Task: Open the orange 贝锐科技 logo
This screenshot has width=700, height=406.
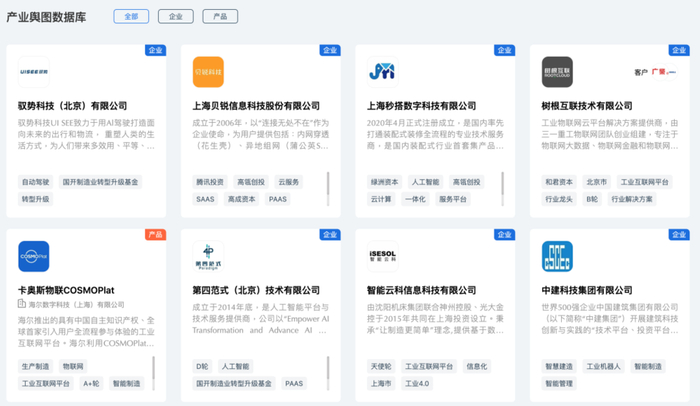Action: click(208, 72)
